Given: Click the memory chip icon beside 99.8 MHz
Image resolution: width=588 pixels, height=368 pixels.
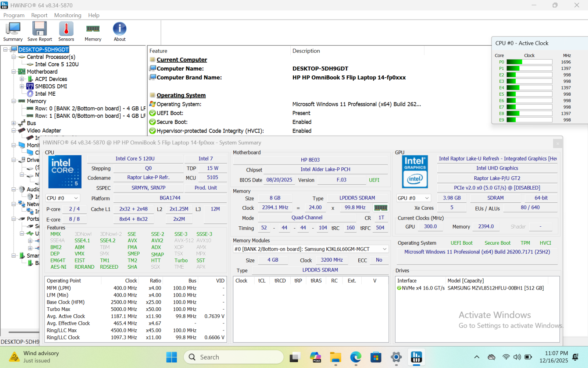Looking at the screenshot, I should [x=381, y=208].
